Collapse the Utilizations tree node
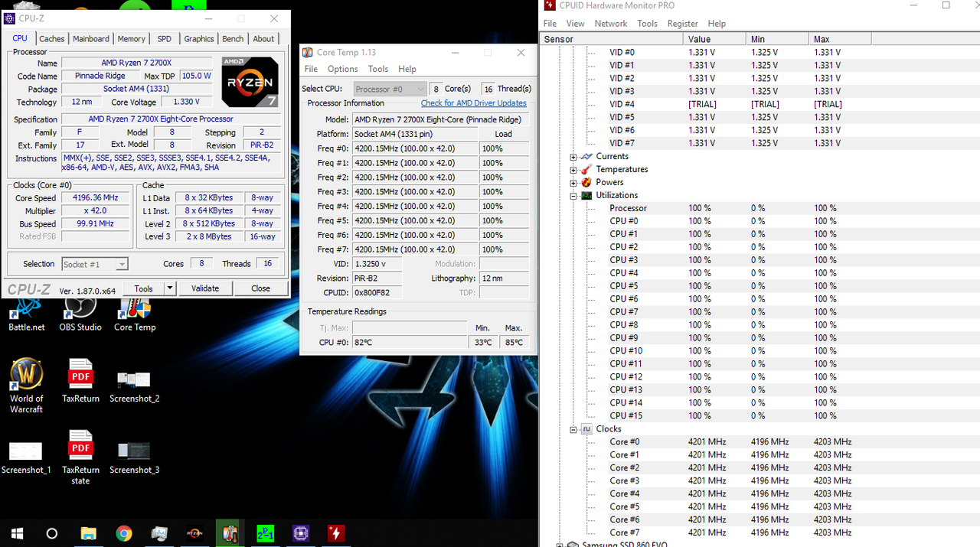 click(573, 196)
